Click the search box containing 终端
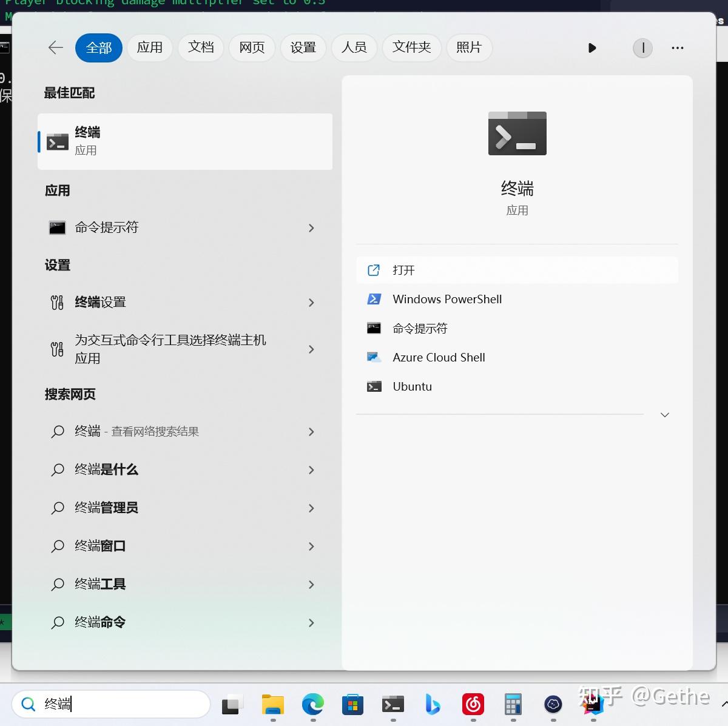 (x=111, y=704)
